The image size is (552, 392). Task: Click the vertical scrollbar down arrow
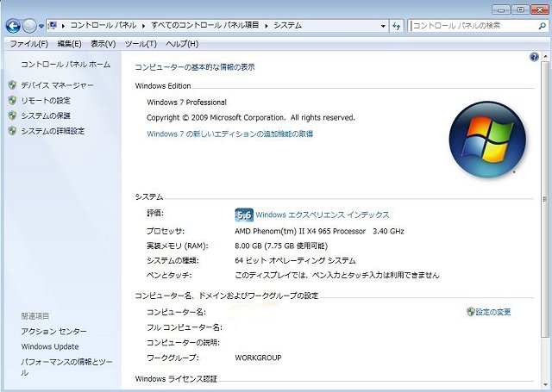tap(546, 386)
